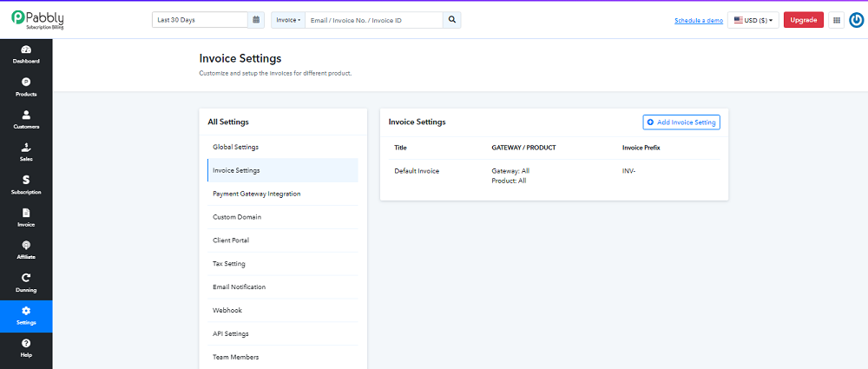
Task: Open the USD ($) currency dropdown
Action: click(753, 20)
